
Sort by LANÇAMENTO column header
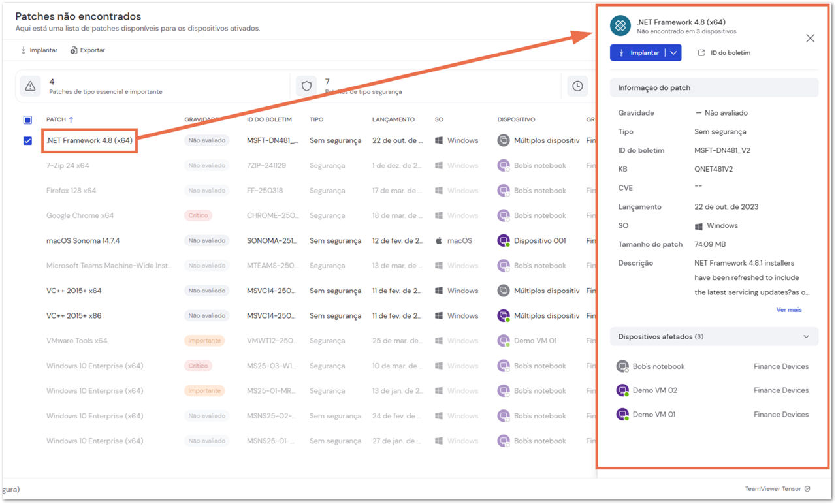(393, 119)
